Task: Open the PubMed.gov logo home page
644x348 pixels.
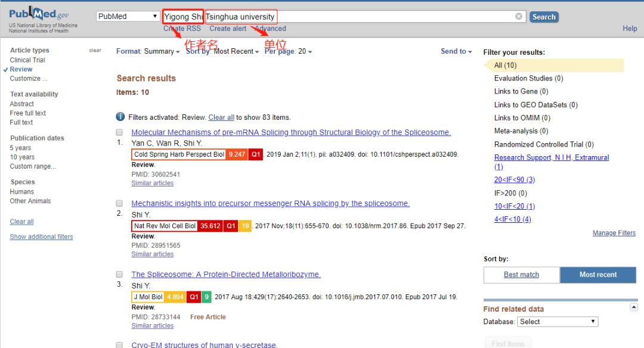Action: 39,15
